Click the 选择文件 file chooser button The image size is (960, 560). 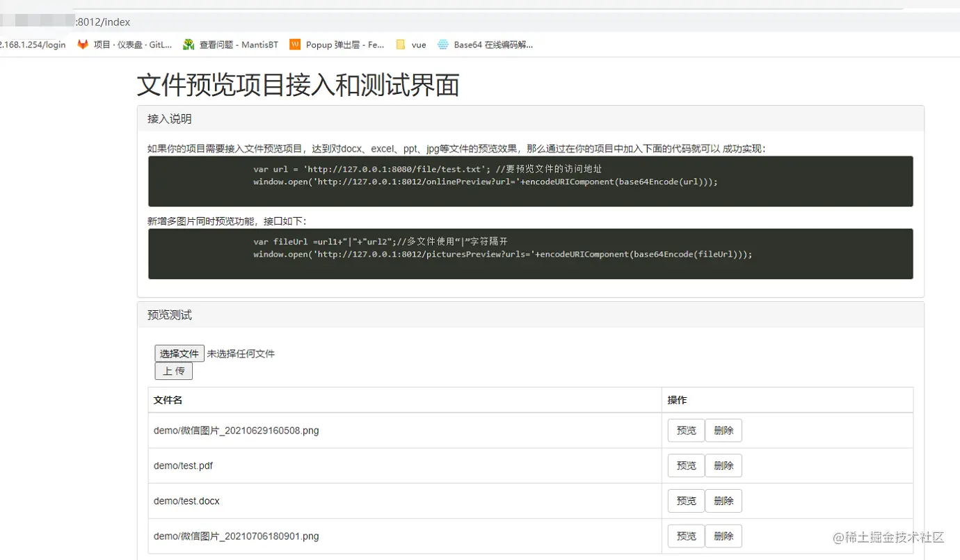(179, 353)
